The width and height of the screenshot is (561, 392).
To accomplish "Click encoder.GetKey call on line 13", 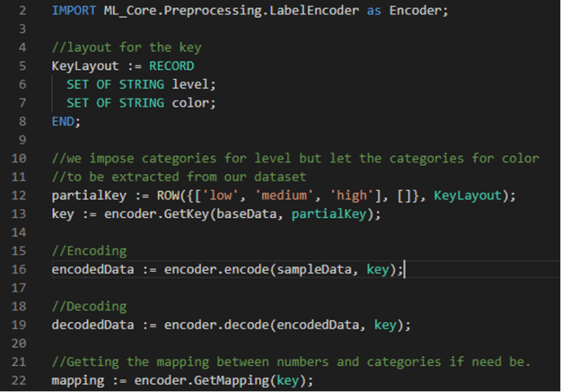I will coord(156,214).
